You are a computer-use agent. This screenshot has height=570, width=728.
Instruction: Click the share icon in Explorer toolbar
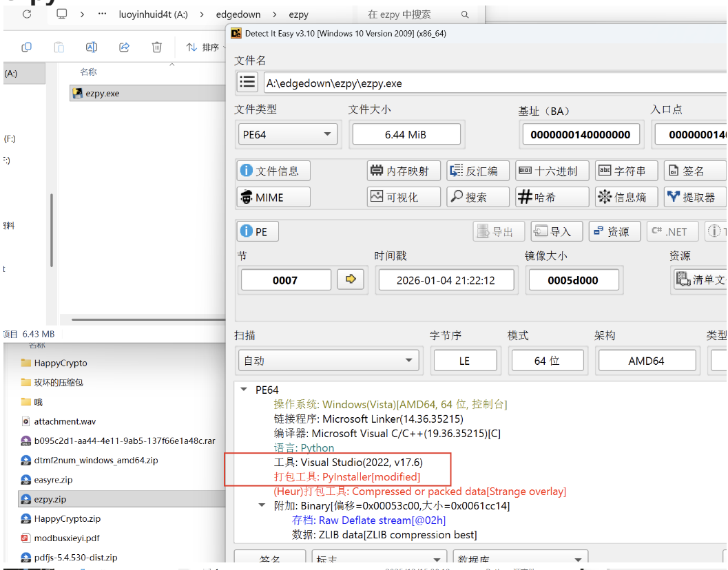coord(125,47)
